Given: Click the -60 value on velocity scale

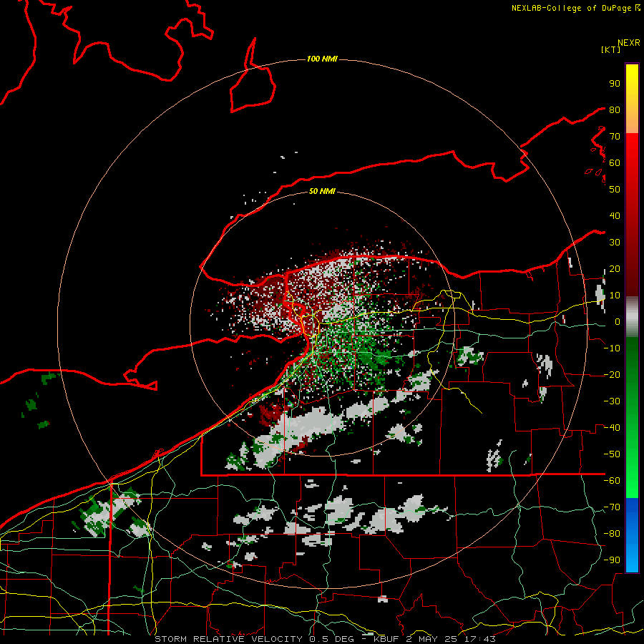Looking at the screenshot, I should point(612,481).
